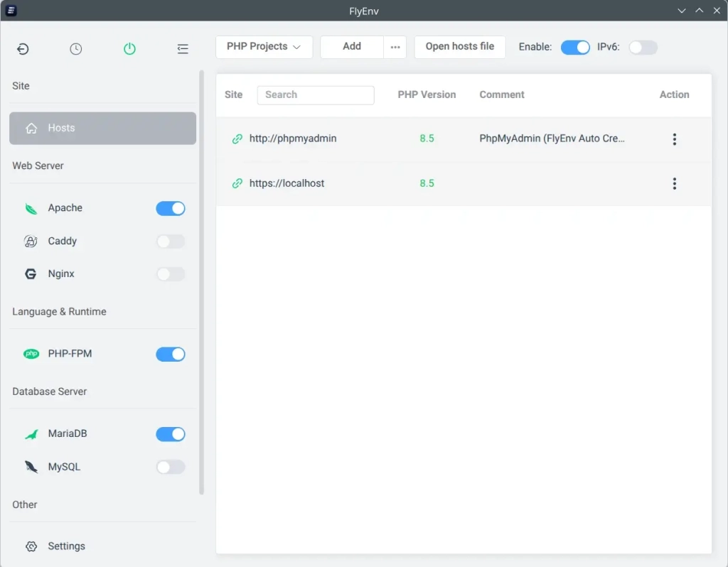This screenshot has width=728, height=567.
Task: Open the history clock icon
Action: tap(75, 49)
